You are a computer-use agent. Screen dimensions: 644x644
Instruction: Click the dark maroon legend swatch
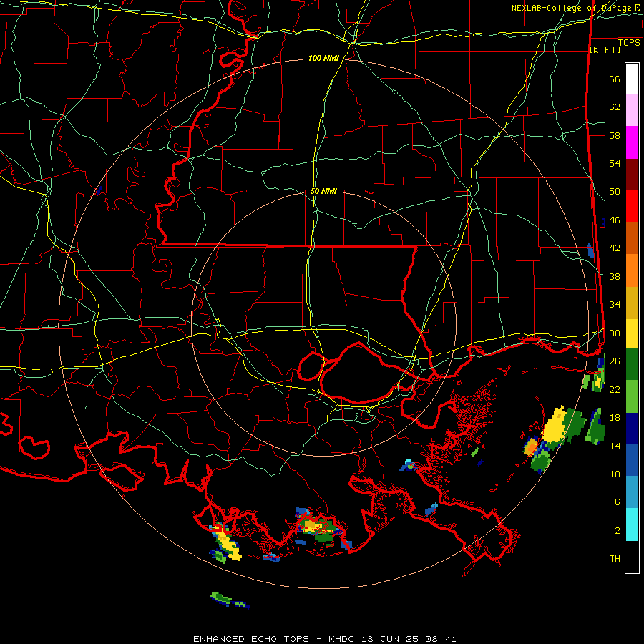click(x=632, y=175)
